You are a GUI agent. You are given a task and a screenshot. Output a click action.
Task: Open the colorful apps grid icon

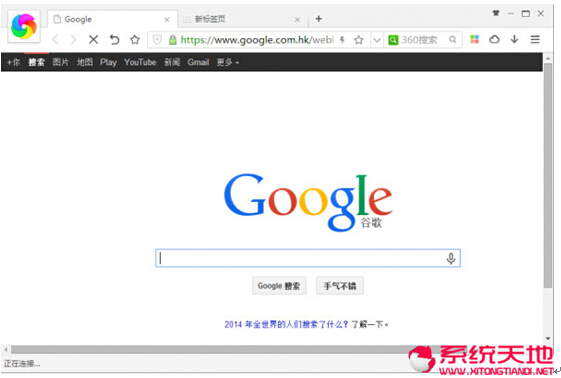474,39
